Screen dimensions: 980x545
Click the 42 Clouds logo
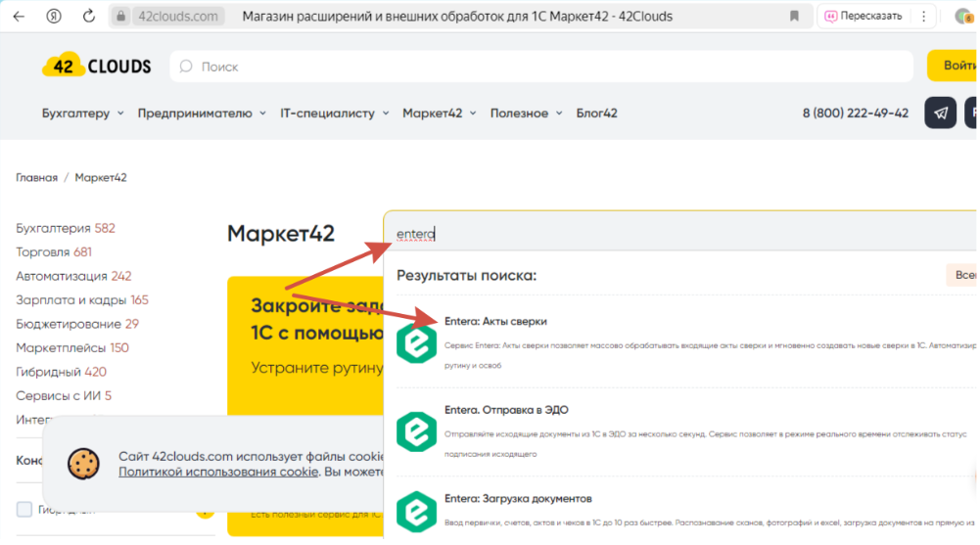(x=96, y=65)
